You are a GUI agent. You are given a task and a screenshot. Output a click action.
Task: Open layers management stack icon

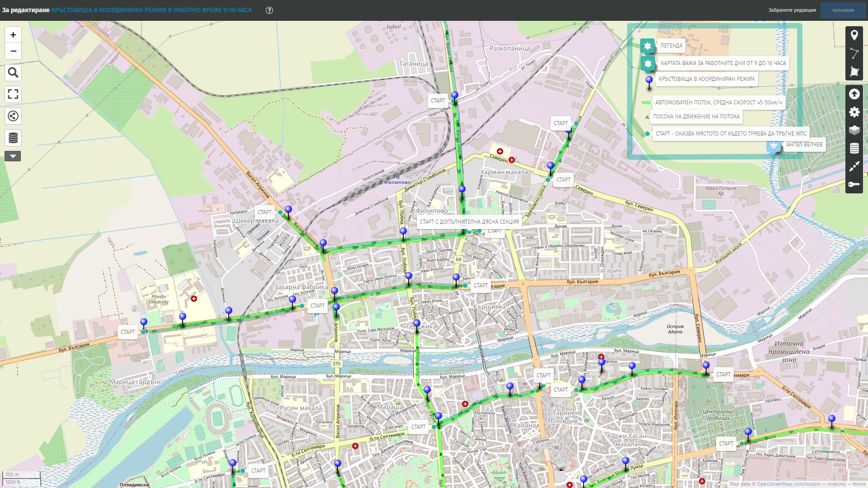pos(854,130)
